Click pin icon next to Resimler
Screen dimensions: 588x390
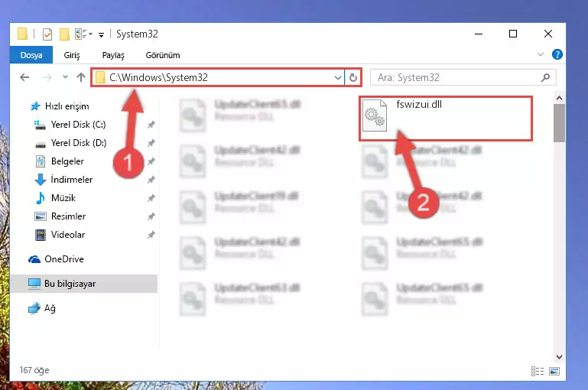click(151, 216)
